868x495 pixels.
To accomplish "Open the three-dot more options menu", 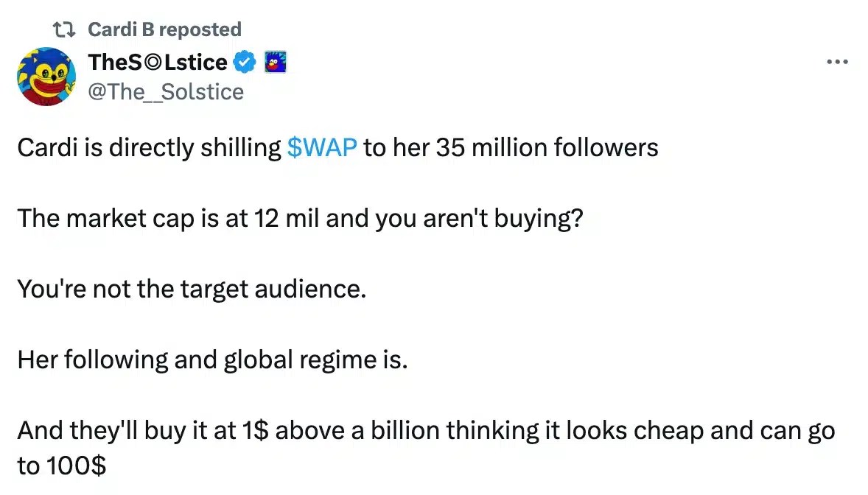I will tap(838, 62).
